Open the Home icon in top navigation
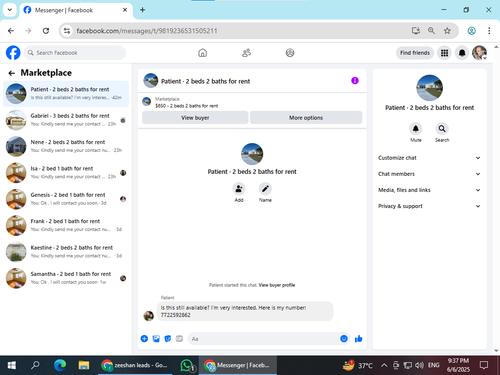Screen dimensions: 500x375 [x=202, y=53]
